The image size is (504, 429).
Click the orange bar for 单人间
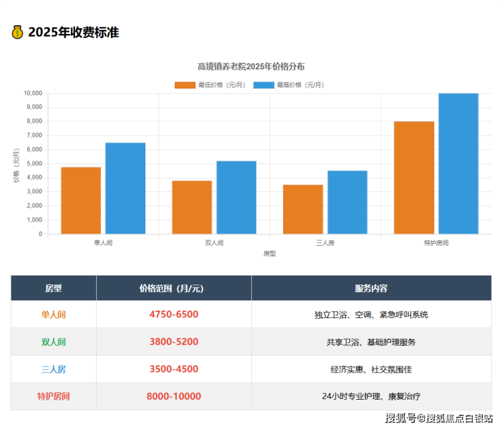tap(81, 200)
